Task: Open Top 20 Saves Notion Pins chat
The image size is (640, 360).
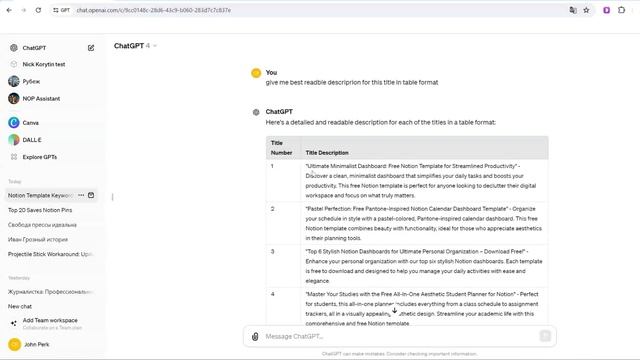Action: pyautogui.click(x=40, y=210)
